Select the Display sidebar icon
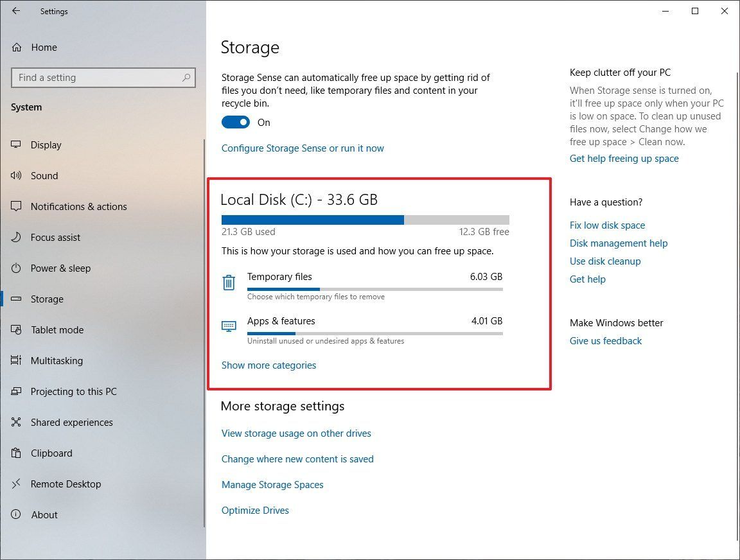This screenshot has height=560, width=740. 15,144
